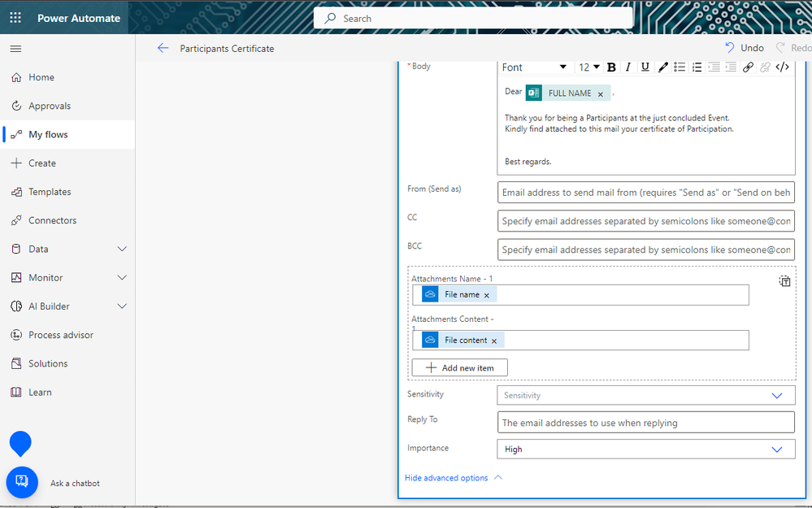
Task: Open the Importance dropdown set to High
Action: tap(645, 449)
